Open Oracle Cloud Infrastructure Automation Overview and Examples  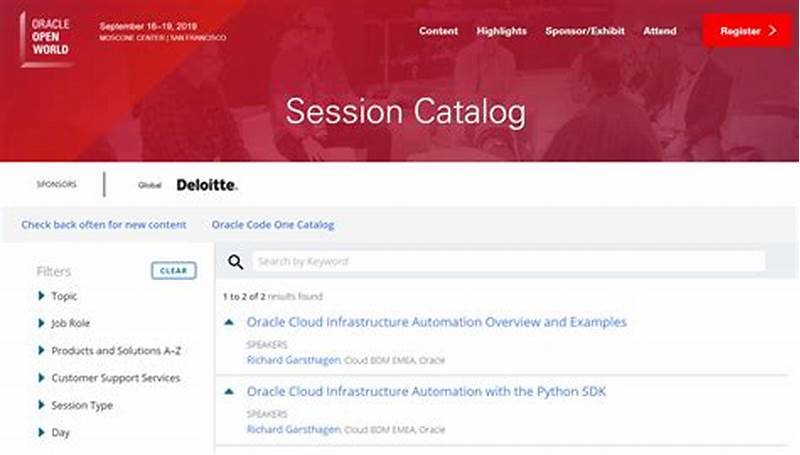tap(437, 322)
